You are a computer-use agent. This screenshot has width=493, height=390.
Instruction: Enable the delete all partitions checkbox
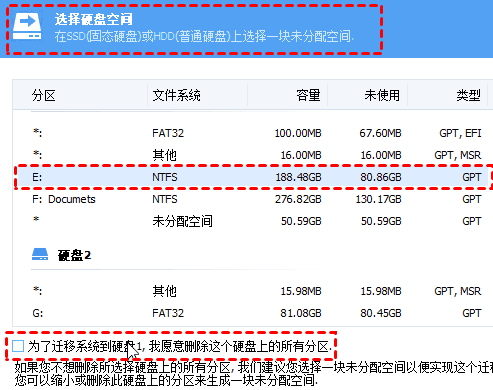click(18, 346)
